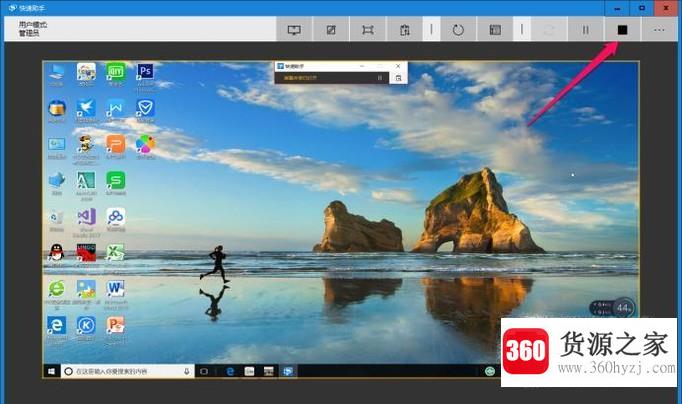Image resolution: width=682 pixels, height=404 pixels.
Task: Click Edge icon on remote taskbar
Action: coord(231,371)
